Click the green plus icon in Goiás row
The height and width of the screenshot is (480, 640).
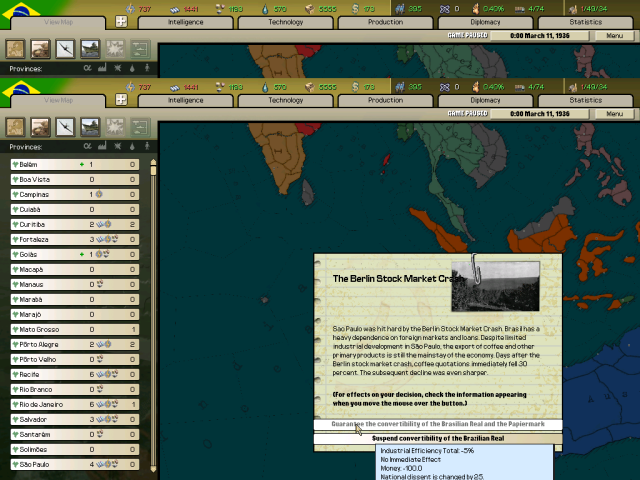click(82, 254)
